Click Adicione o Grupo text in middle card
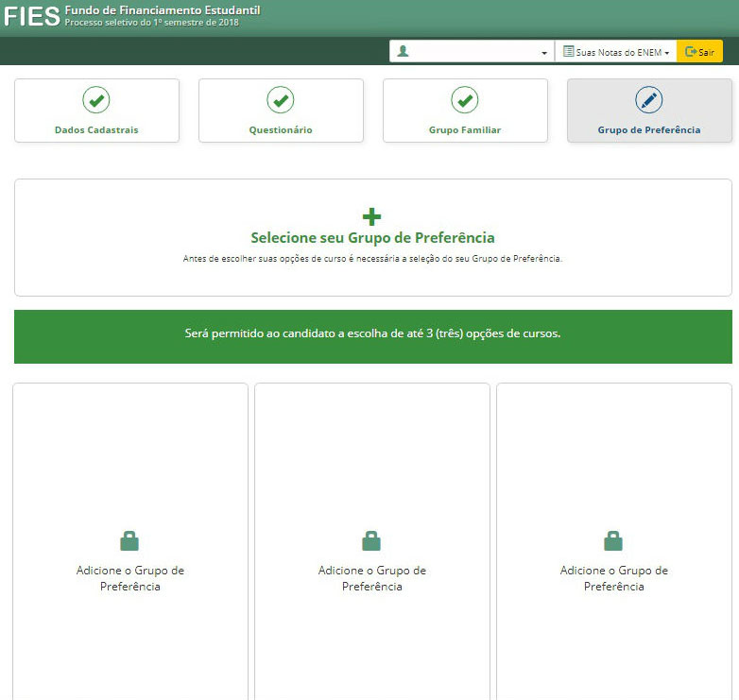Viewport: 739px width, 700px height. coord(371,578)
